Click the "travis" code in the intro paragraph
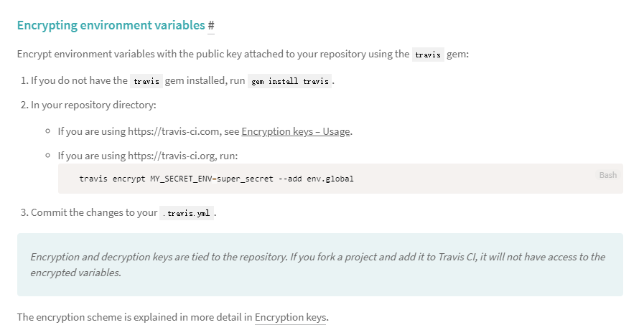The image size is (644, 335). [428, 55]
